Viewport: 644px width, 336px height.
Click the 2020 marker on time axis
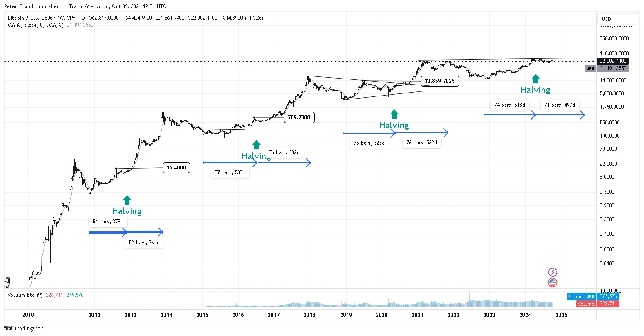(382, 315)
